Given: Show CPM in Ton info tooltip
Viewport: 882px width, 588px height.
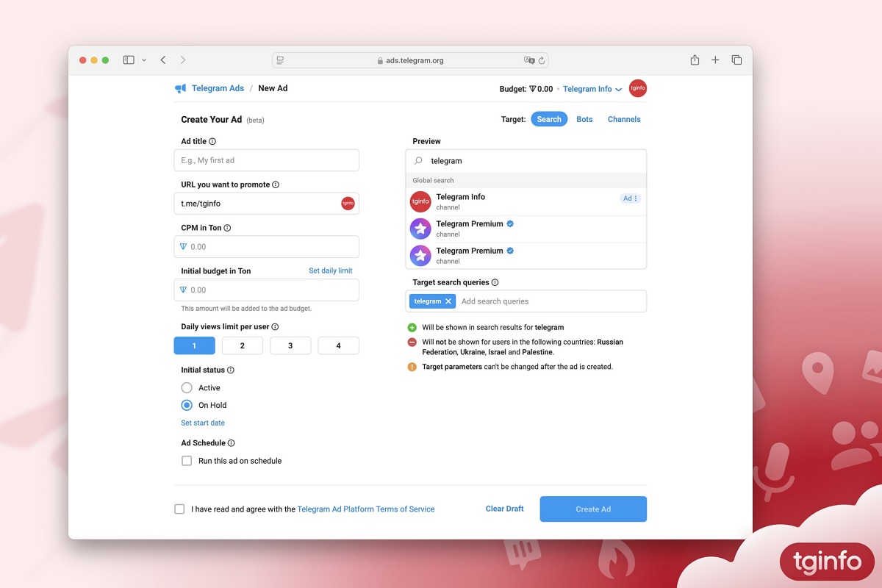Looking at the screenshot, I should (227, 228).
